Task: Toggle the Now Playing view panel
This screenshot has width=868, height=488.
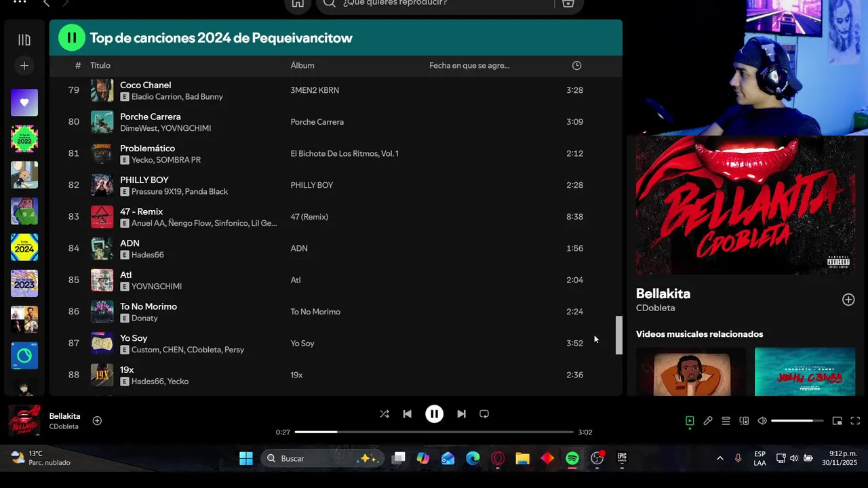Action: [x=690, y=421]
